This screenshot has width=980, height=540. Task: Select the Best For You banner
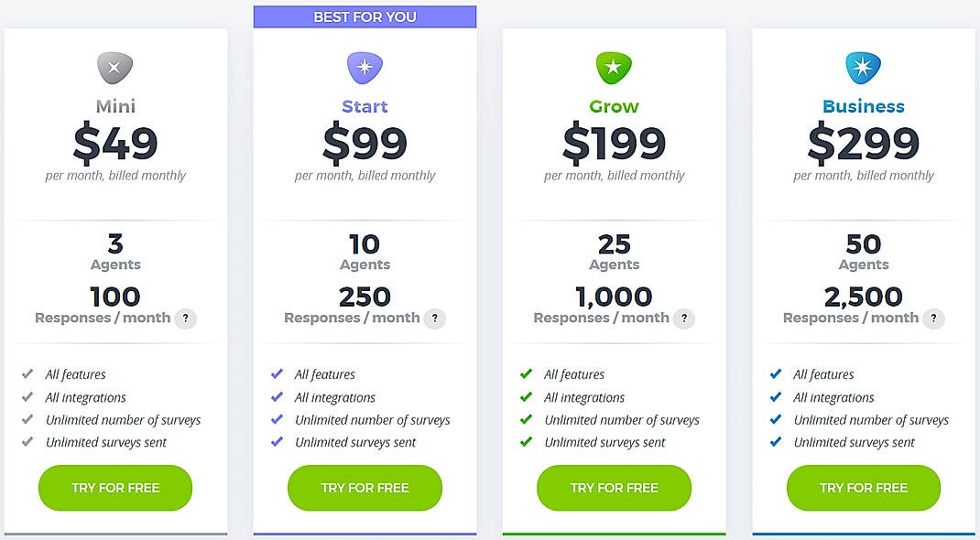365,16
